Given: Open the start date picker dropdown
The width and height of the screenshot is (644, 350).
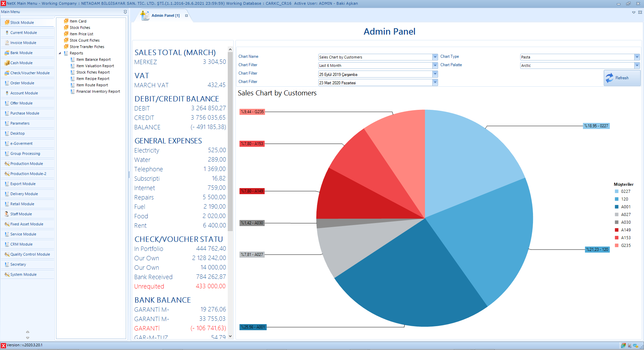Looking at the screenshot, I should [x=435, y=74].
